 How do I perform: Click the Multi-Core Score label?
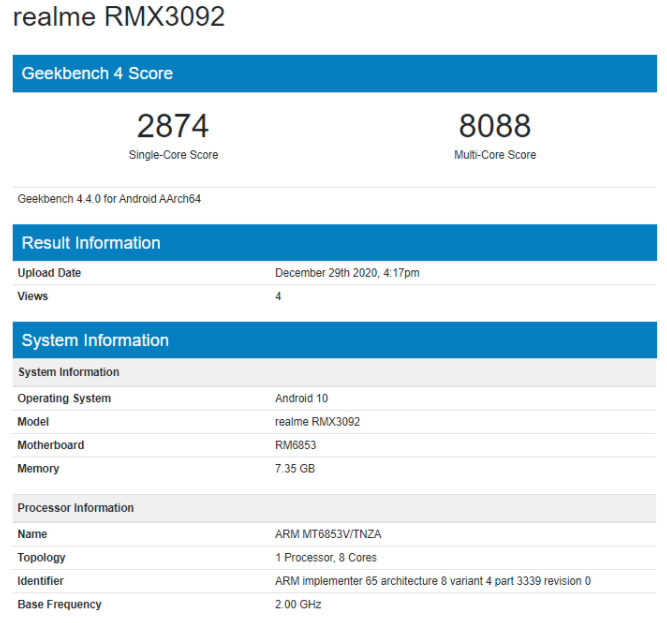pos(494,155)
